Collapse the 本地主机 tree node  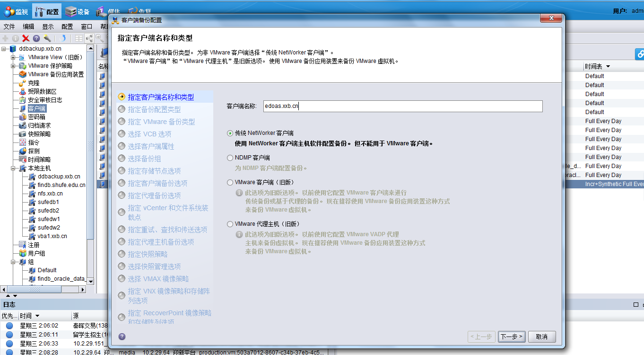pyautogui.click(x=13, y=168)
